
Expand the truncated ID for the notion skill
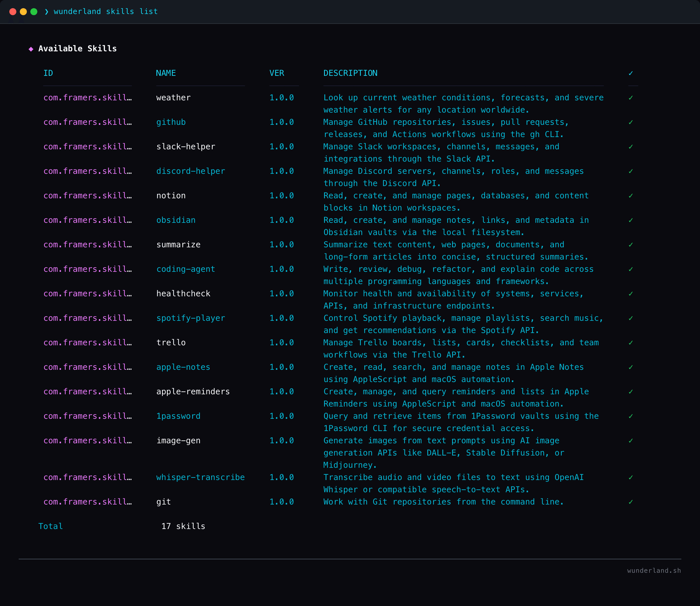click(87, 195)
